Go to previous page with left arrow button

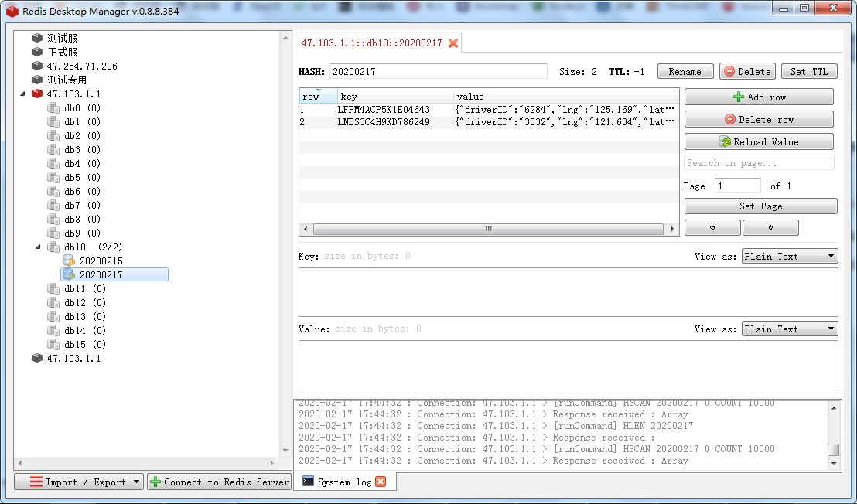pyautogui.click(x=712, y=228)
